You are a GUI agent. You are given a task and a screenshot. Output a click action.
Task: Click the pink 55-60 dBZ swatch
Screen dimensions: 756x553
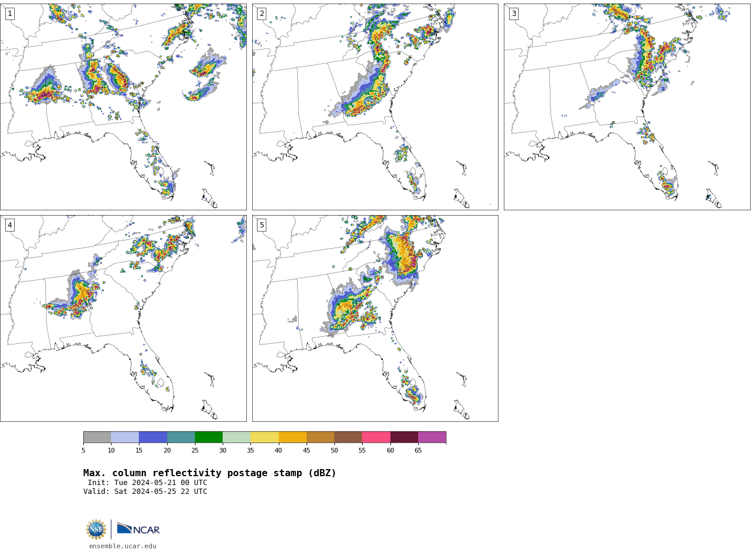[376, 437]
